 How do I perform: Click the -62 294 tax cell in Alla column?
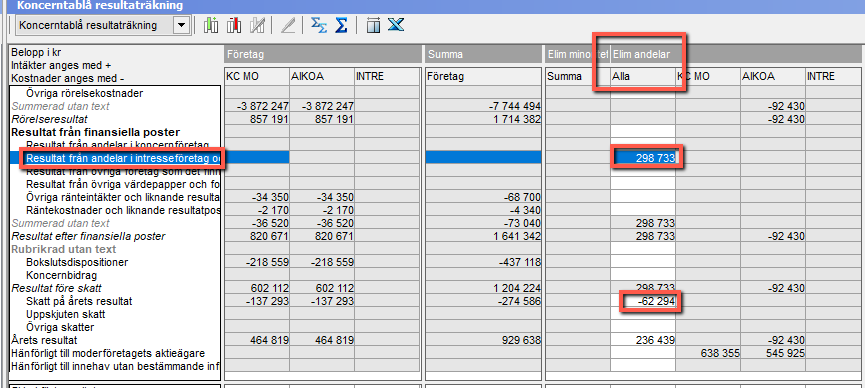[643, 301]
